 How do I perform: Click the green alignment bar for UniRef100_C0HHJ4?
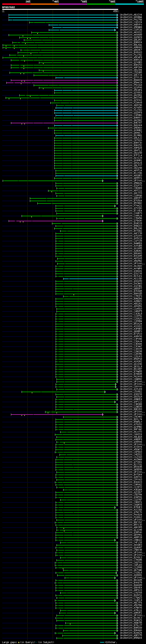[x=63, y=216]
